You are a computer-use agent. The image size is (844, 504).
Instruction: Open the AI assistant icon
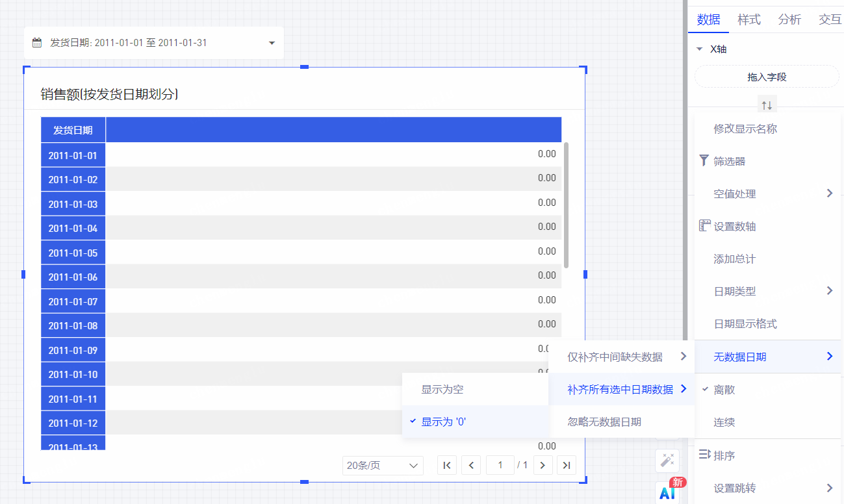click(667, 492)
